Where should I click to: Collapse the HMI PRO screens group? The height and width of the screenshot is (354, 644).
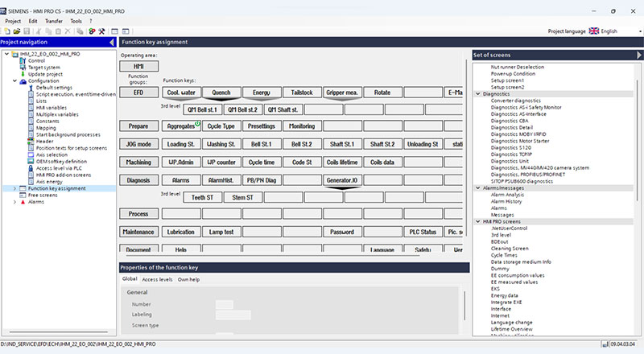point(478,222)
